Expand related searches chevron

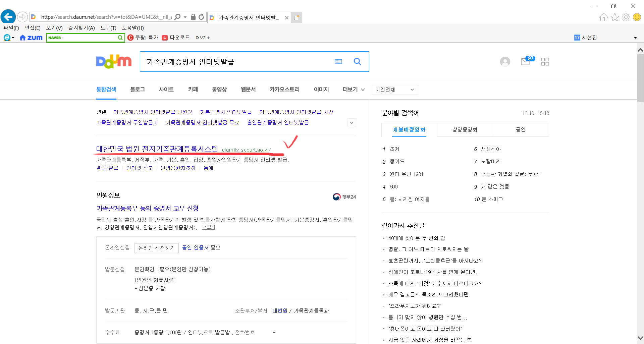click(x=352, y=123)
